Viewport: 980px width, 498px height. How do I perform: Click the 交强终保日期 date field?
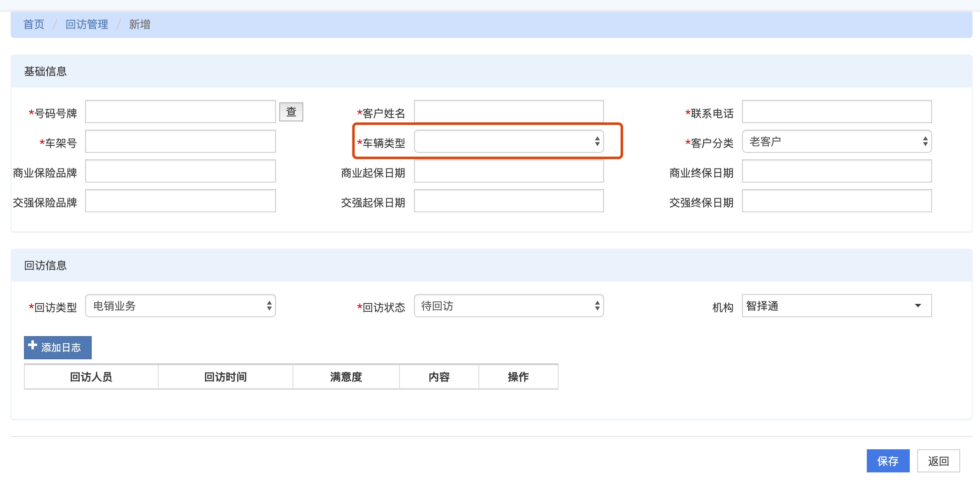836,201
